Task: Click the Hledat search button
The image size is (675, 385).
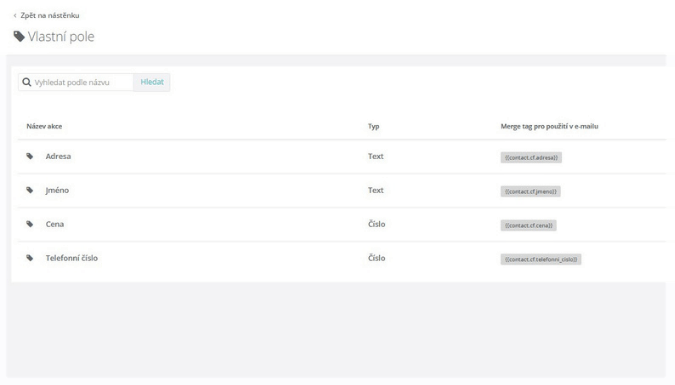Action: [x=152, y=82]
